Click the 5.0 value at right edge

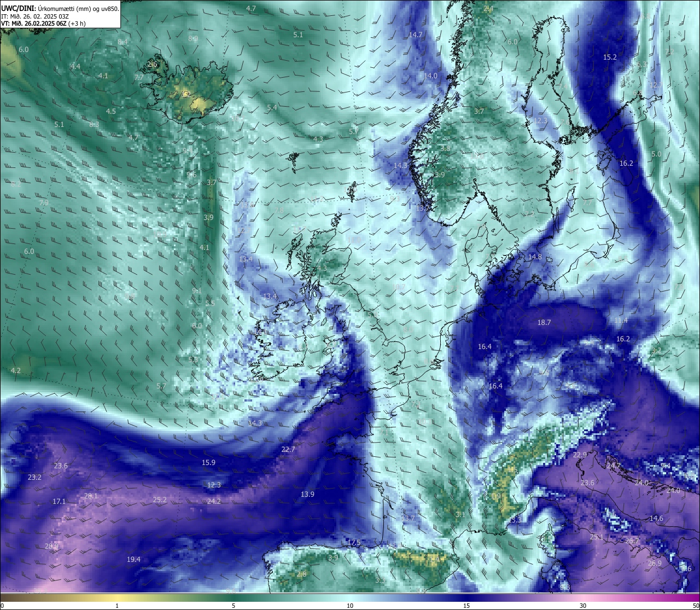click(x=656, y=154)
